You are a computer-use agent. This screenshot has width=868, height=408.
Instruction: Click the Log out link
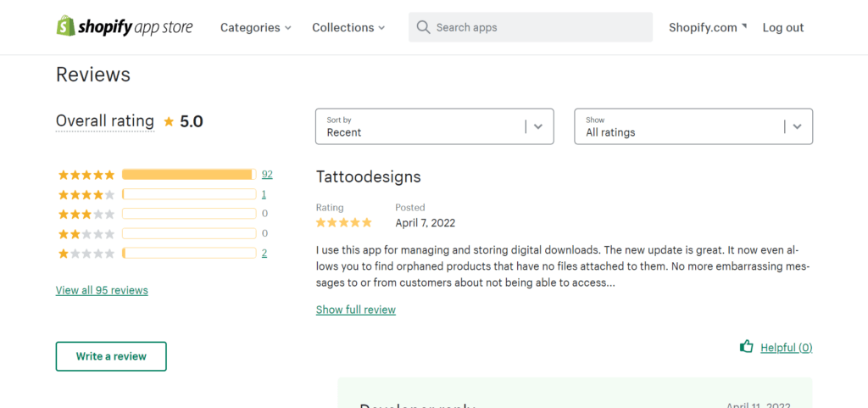[782, 27]
